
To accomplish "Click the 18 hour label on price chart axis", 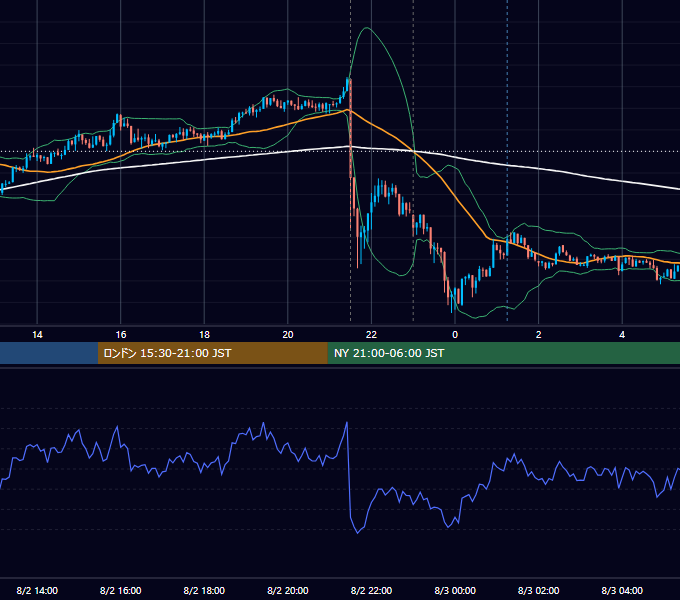I will (204, 335).
